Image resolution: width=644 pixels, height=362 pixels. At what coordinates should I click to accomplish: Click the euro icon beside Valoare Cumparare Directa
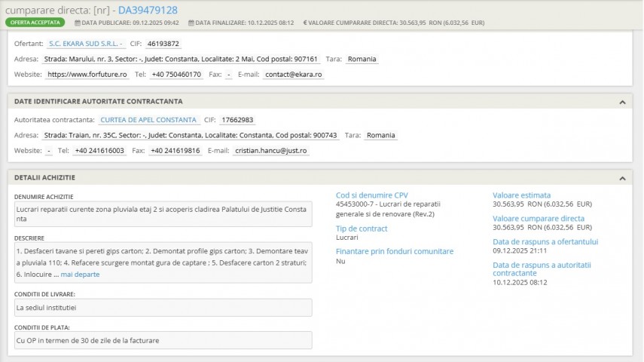(x=305, y=23)
